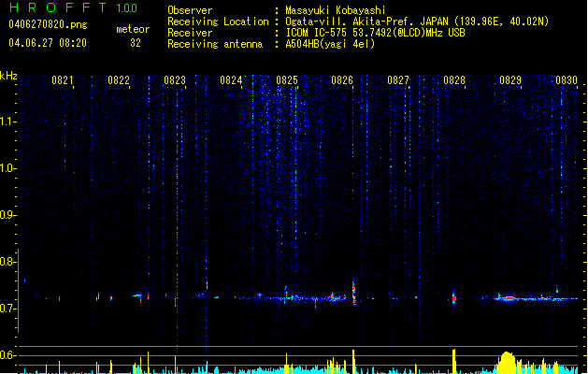Click the 0829 time marker
This screenshot has width=588, height=374.
[510, 80]
